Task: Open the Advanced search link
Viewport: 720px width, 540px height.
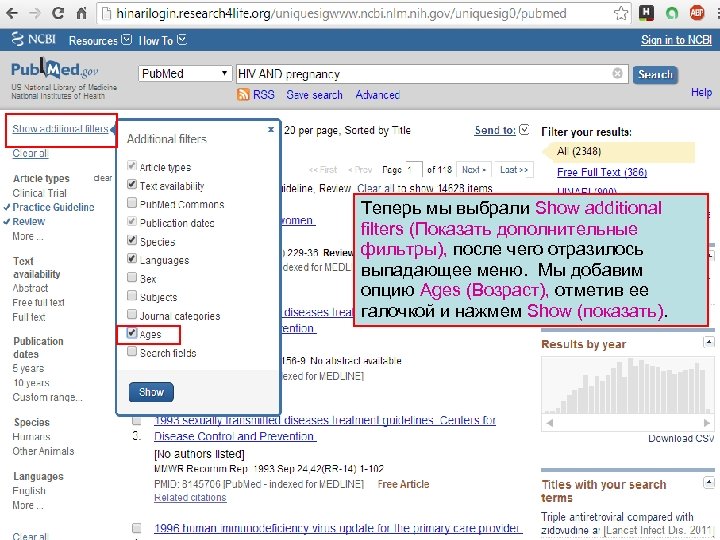Action: 377,95
